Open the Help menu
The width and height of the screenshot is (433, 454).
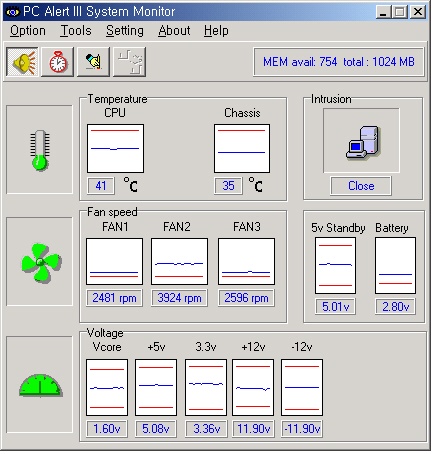tap(216, 31)
